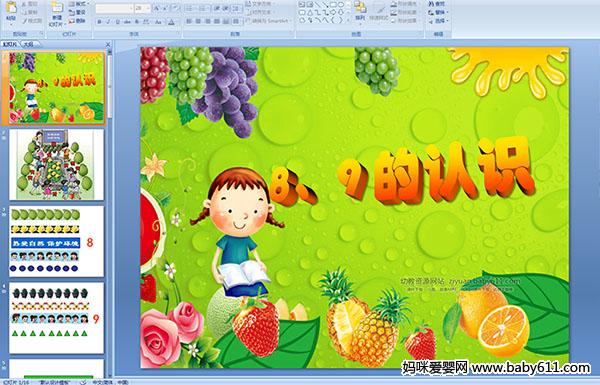600x385 pixels.
Task: Select the oval shape in shapes gallery
Action: [x=341, y=5]
